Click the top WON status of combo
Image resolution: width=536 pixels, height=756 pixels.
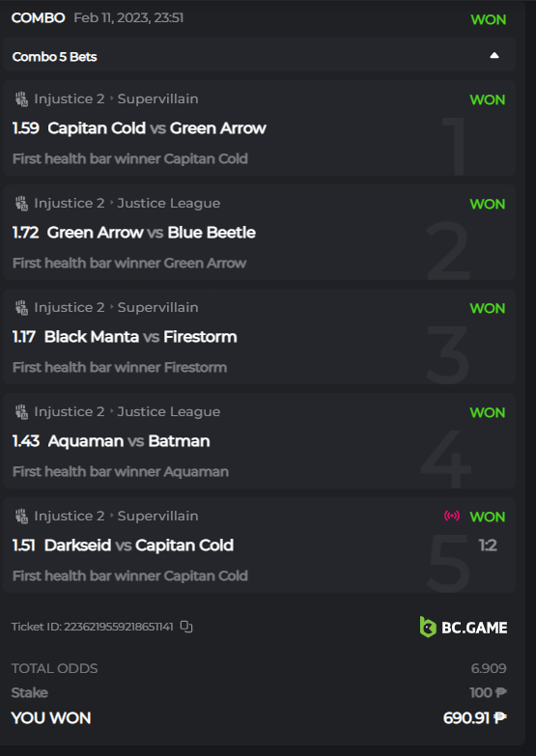(489, 19)
